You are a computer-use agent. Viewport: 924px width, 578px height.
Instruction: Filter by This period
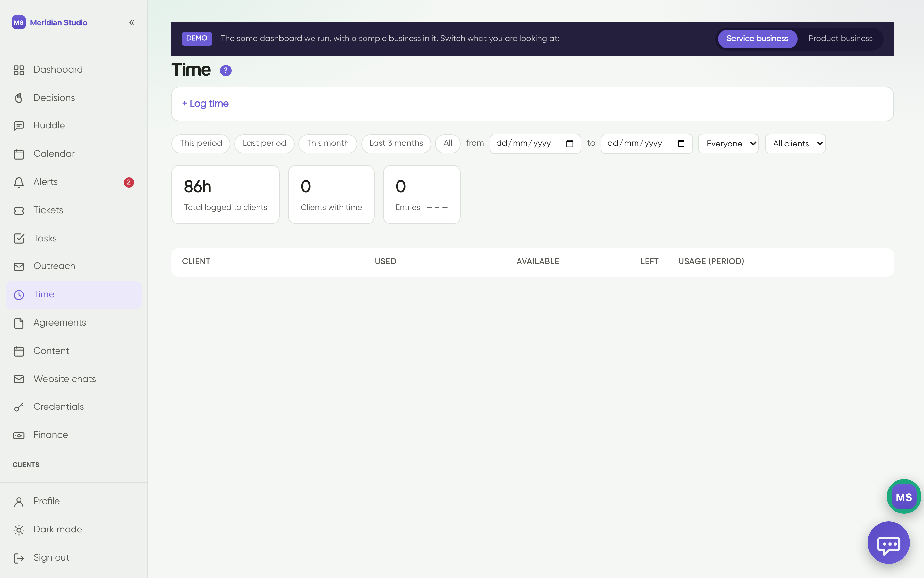pyautogui.click(x=201, y=143)
